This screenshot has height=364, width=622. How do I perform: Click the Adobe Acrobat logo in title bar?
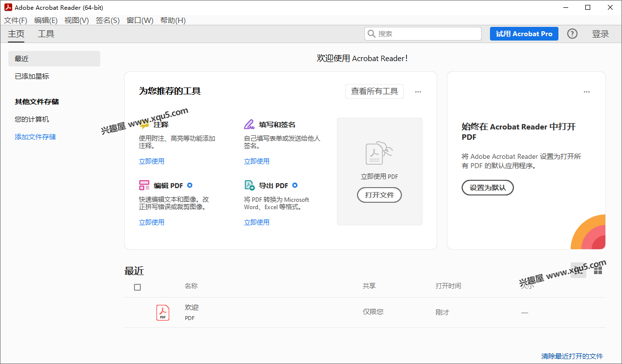coord(7,7)
